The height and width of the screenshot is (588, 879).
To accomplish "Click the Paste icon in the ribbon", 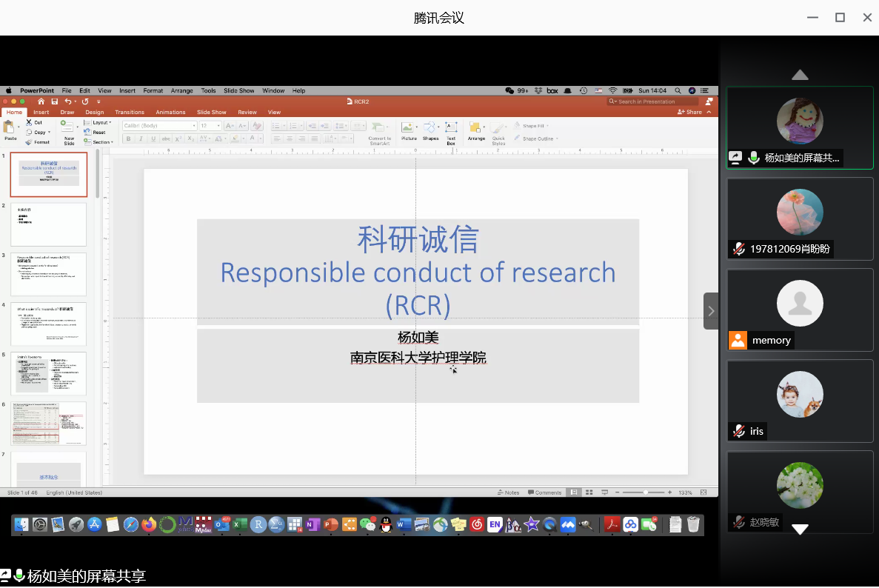I will click(x=10, y=127).
